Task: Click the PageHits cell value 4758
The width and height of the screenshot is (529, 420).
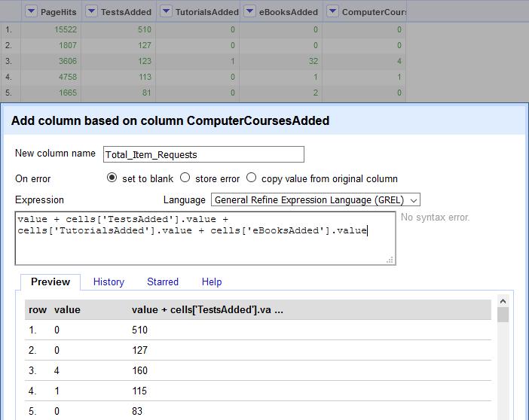Action: click(x=68, y=77)
